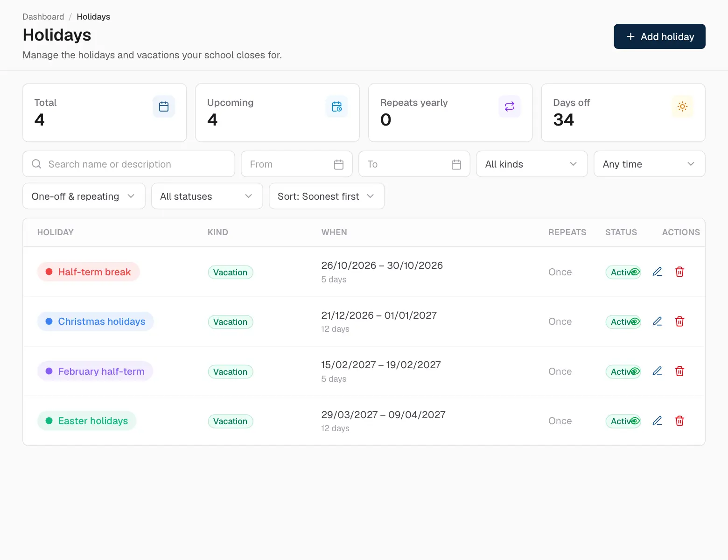The height and width of the screenshot is (560, 728).
Task: Open the All statuses filter
Action: pyautogui.click(x=207, y=196)
